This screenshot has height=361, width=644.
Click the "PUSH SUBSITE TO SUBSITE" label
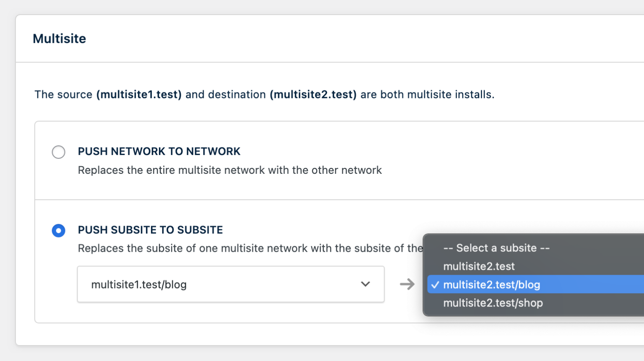[x=150, y=229]
